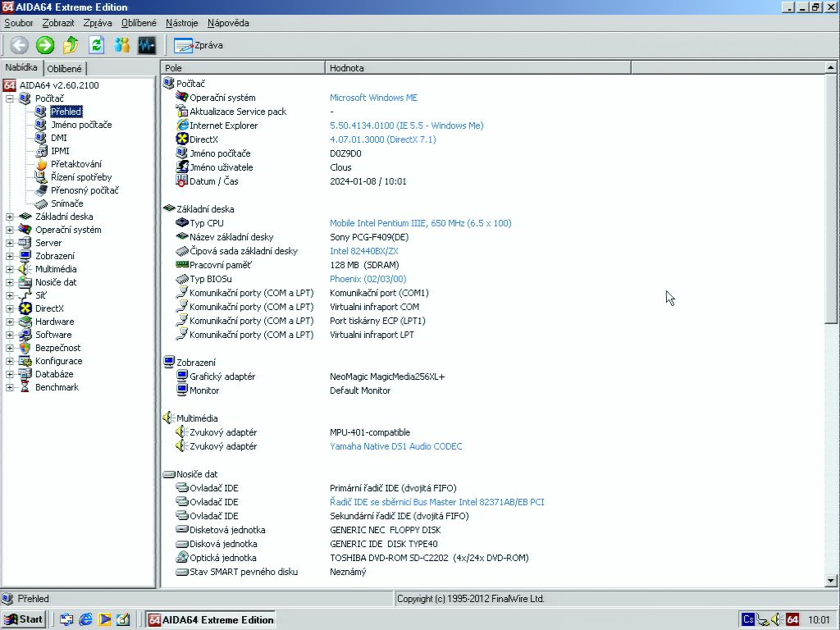Select the Přehled tree item
Image resolution: width=840 pixels, height=630 pixels.
66,112
